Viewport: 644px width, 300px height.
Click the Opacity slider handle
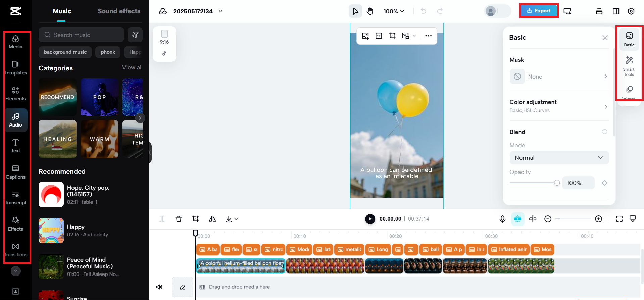pyautogui.click(x=557, y=183)
